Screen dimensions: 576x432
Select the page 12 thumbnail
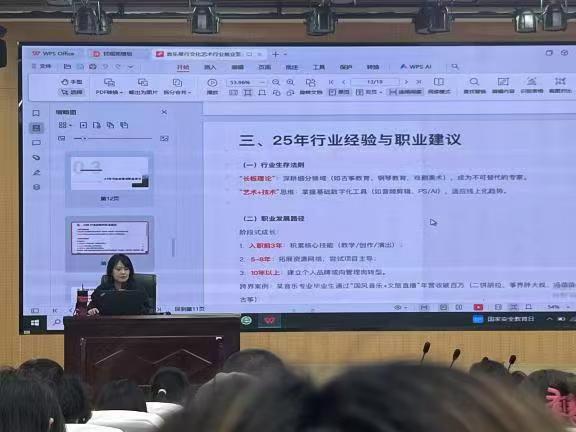(109, 179)
